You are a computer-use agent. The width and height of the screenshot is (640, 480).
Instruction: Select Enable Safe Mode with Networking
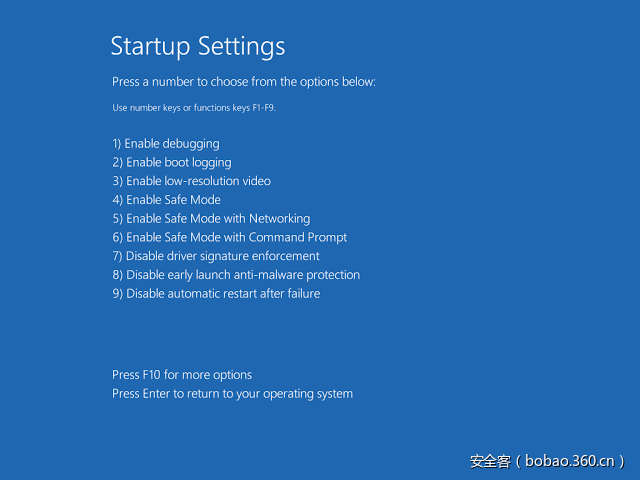pyautogui.click(x=211, y=219)
